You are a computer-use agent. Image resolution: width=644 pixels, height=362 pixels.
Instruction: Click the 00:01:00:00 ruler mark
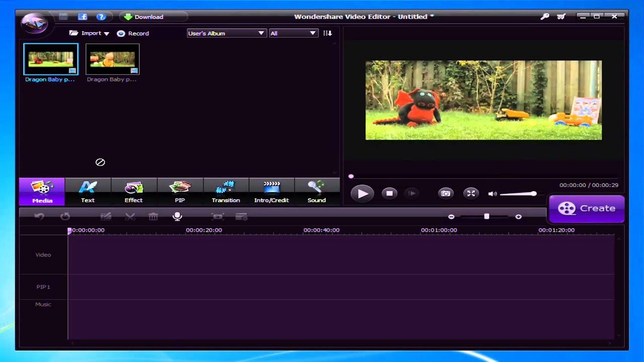(x=439, y=230)
